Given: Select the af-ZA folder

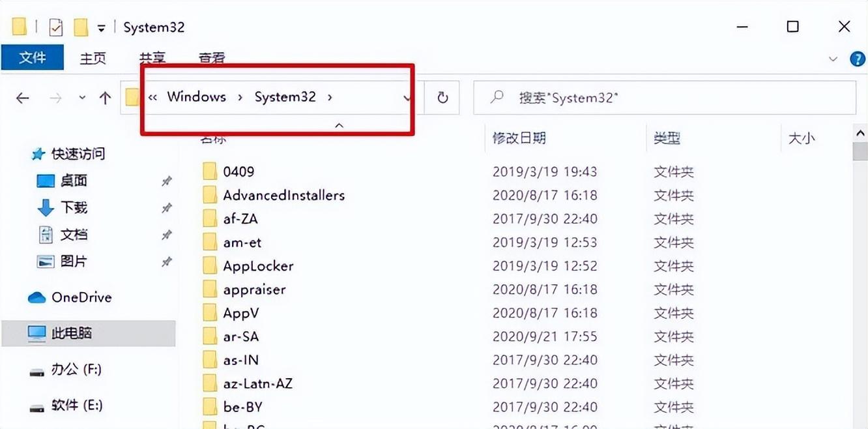Looking at the screenshot, I should coord(240,219).
